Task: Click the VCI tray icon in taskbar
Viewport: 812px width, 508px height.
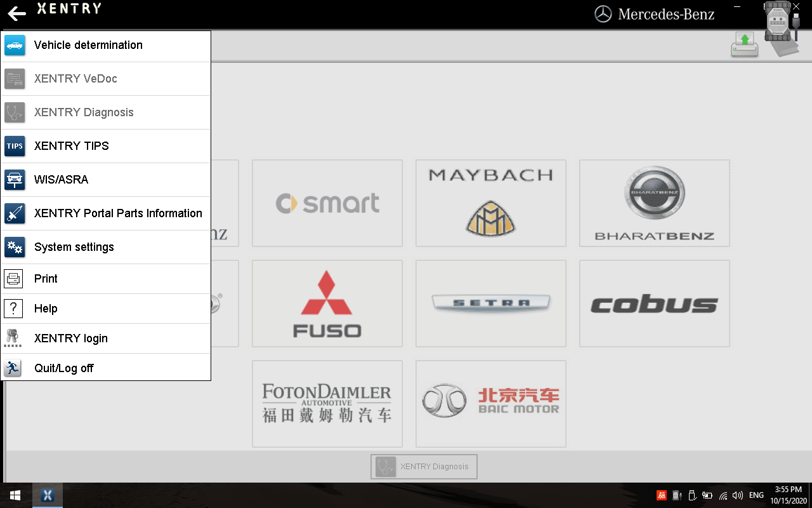Action: (x=677, y=495)
